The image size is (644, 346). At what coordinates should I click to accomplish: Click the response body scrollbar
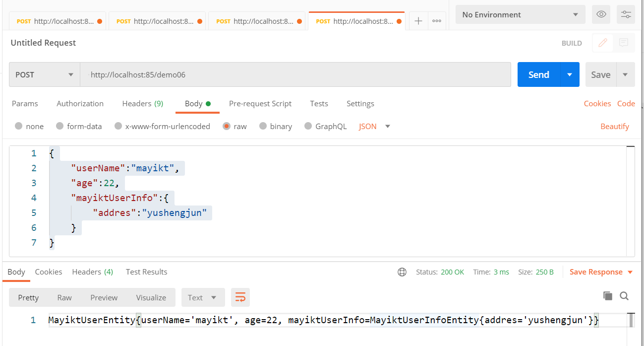pos(631,321)
